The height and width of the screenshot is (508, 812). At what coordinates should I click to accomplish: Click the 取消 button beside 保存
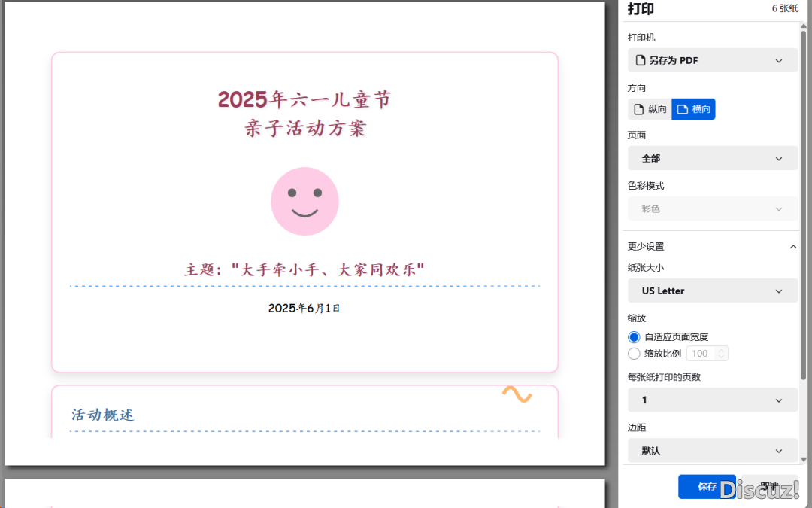[x=768, y=487]
